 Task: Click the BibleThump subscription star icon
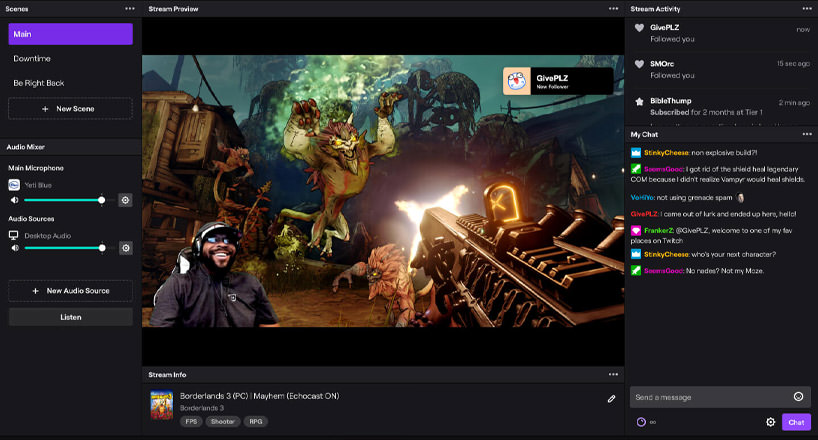639,101
